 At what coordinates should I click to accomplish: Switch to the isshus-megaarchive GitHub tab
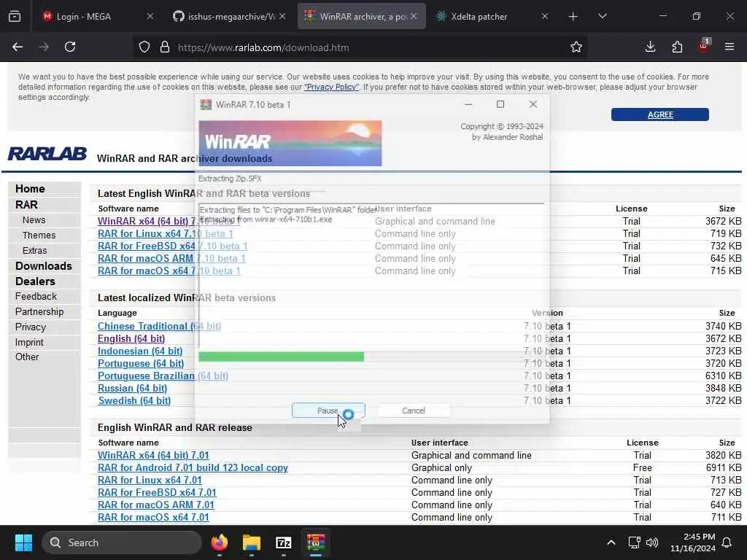(x=230, y=17)
